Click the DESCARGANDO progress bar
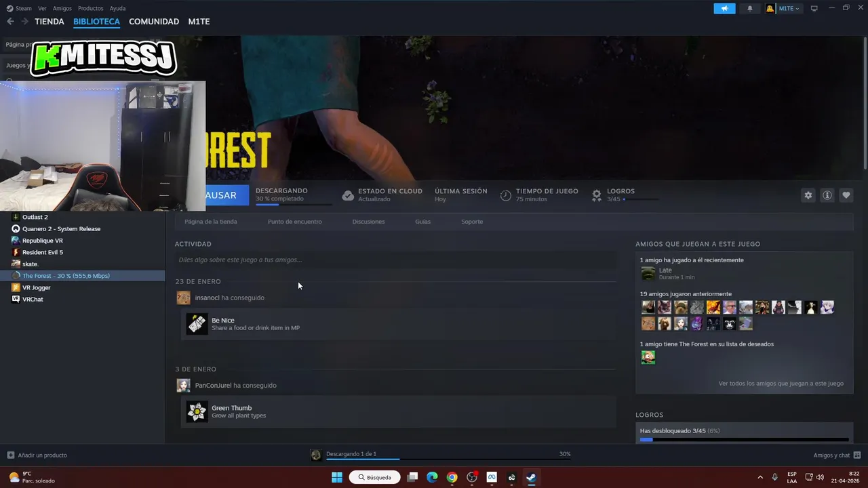 point(294,204)
